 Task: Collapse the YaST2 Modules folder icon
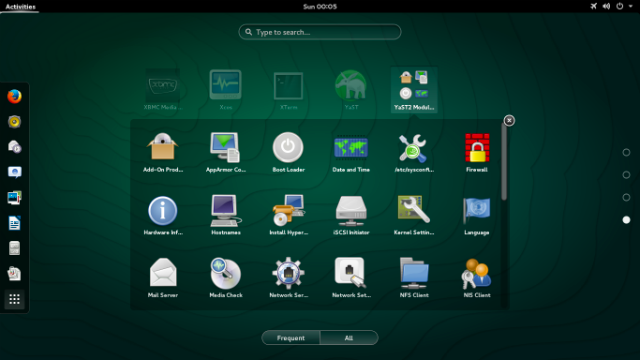(x=414, y=90)
